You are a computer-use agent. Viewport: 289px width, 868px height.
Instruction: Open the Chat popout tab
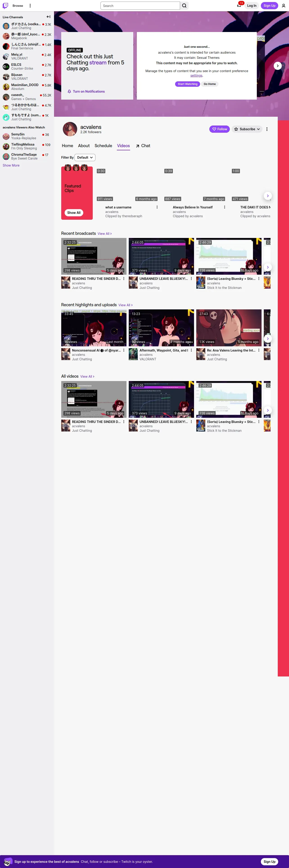pyautogui.click(x=143, y=146)
